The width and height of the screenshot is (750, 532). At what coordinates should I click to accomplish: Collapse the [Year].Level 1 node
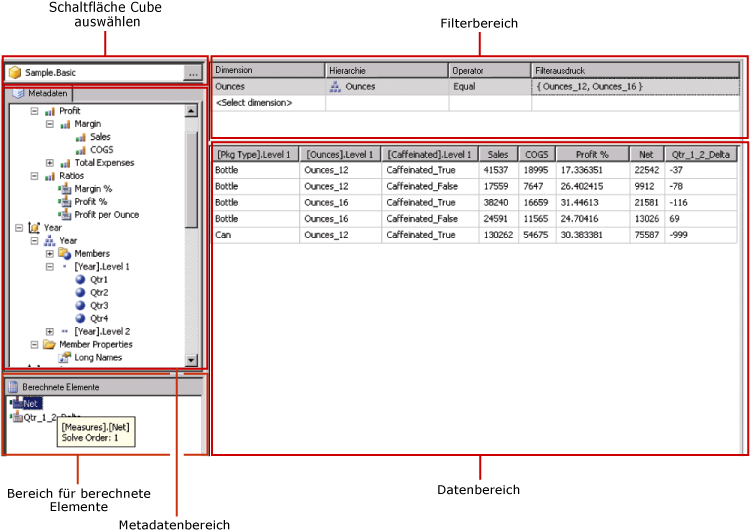pos(50,266)
